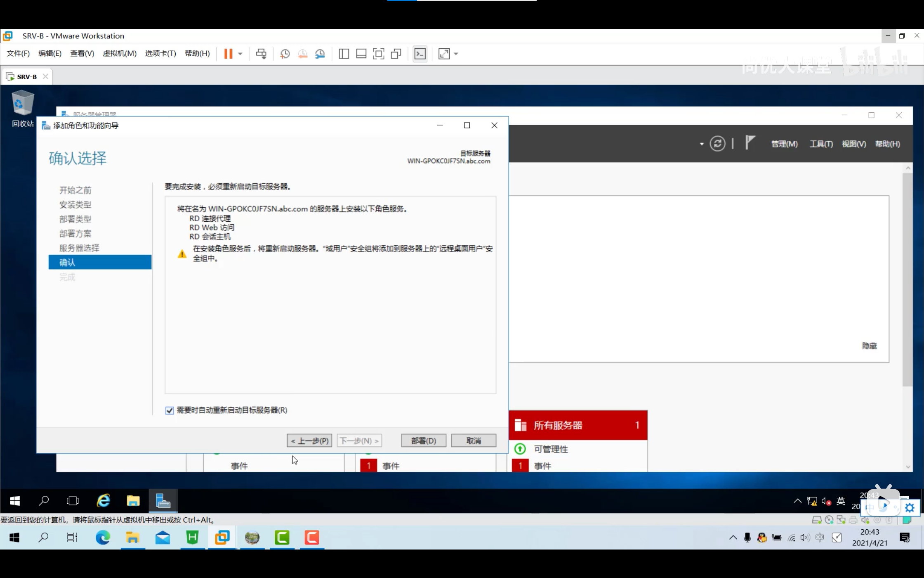Expand the hidden tray icons chevron in guest
The image size is (924, 578).
pyautogui.click(x=797, y=501)
